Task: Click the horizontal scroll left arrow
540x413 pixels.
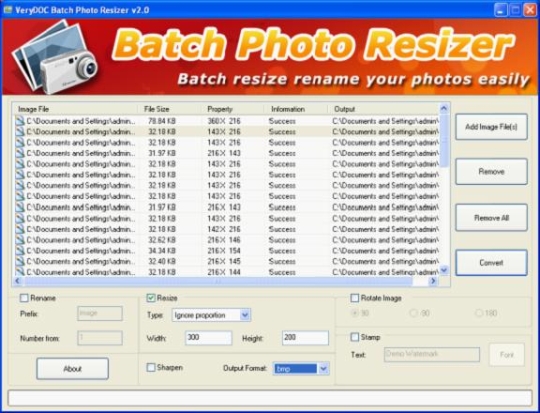Action: pyautogui.click(x=18, y=281)
